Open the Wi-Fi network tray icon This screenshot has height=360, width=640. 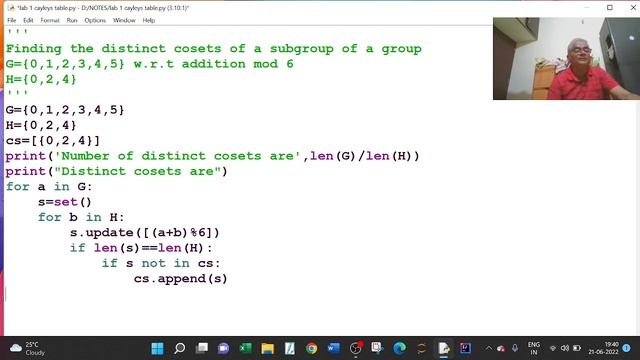[x=553, y=348]
